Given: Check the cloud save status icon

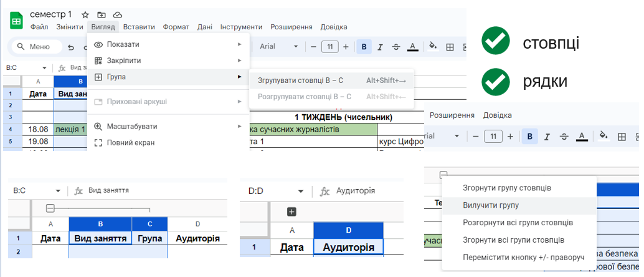Looking at the screenshot, I should click(118, 14).
